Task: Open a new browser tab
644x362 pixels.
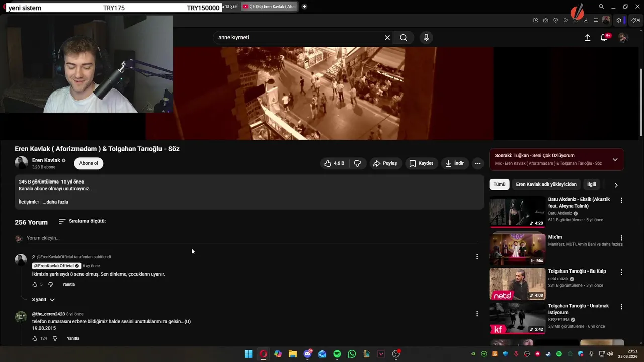Action: (304, 7)
